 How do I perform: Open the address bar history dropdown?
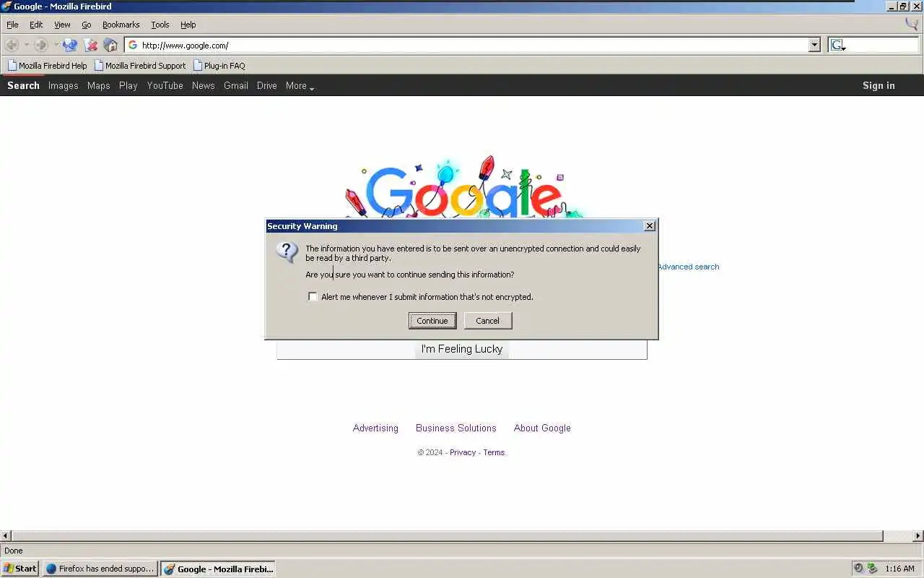tap(815, 45)
